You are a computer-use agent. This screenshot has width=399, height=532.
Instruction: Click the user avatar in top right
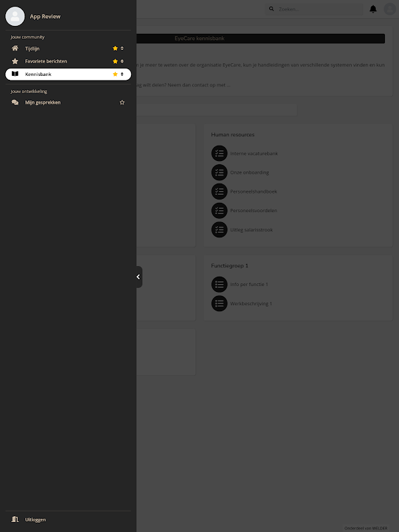(390, 9)
